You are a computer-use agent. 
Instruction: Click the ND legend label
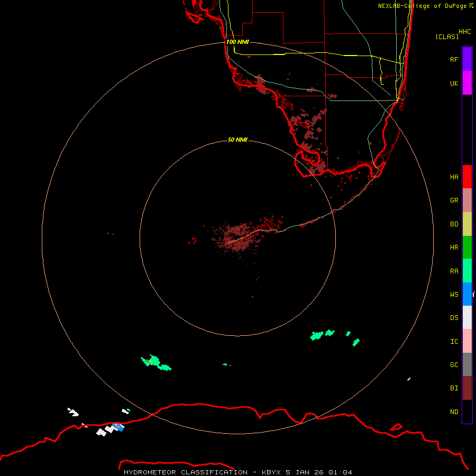pos(454,411)
